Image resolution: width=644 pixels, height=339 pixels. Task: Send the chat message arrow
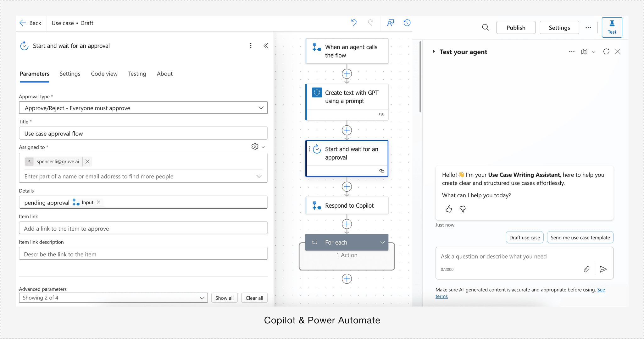(x=603, y=269)
